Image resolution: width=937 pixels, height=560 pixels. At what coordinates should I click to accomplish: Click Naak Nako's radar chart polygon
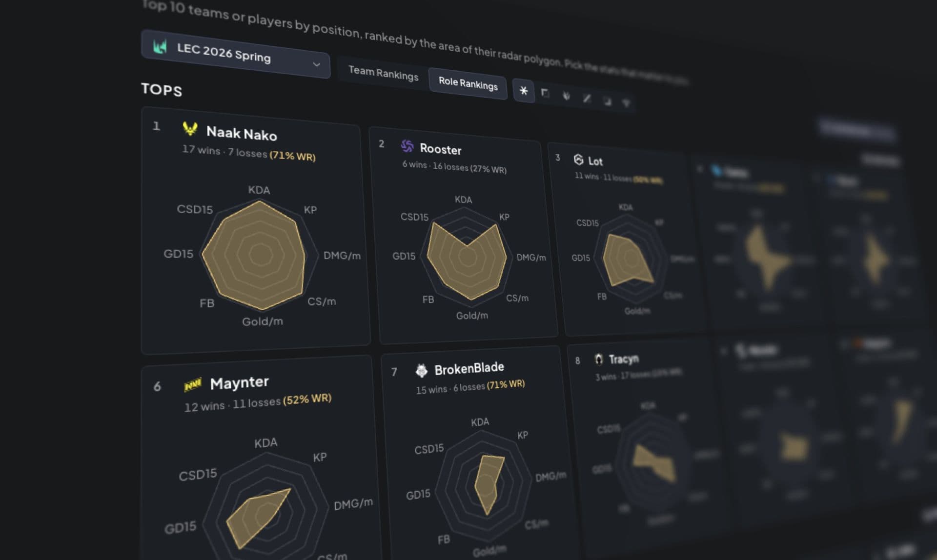tap(254, 255)
